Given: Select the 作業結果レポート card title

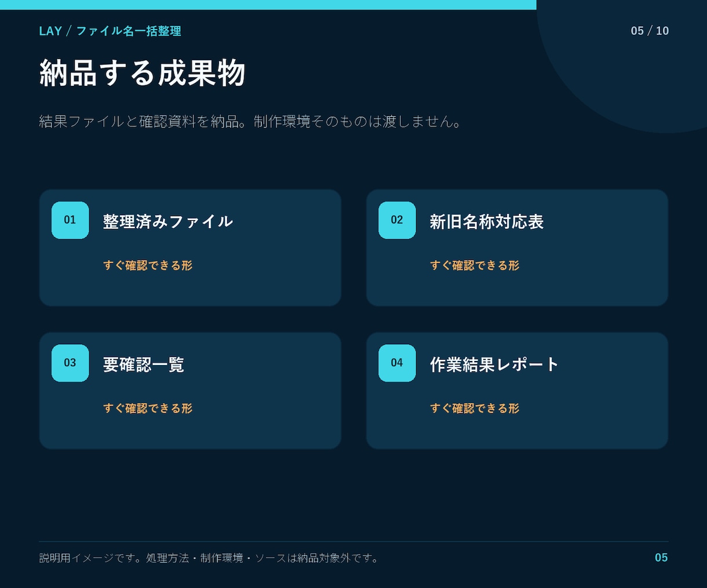Looking at the screenshot, I should pyautogui.click(x=494, y=364).
